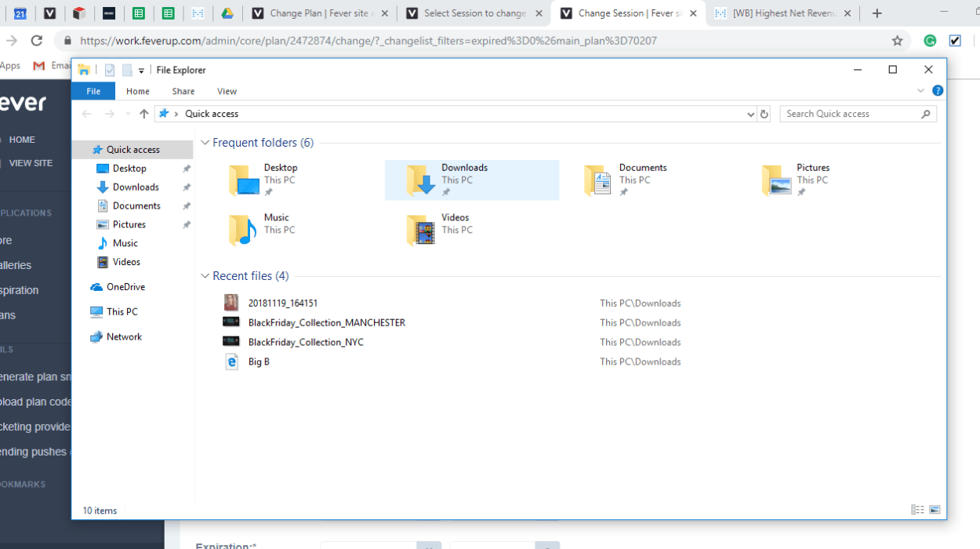
Task: Switch to details view layout
Action: point(917,510)
